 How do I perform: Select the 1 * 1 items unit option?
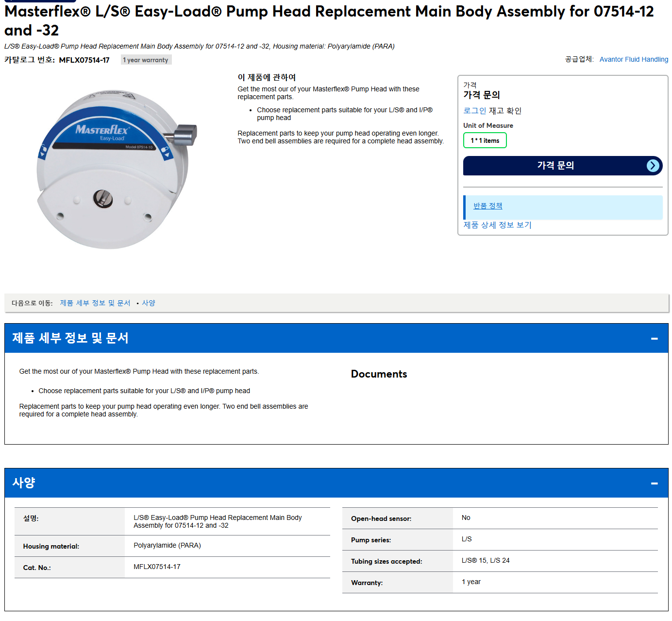click(x=485, y=140)
